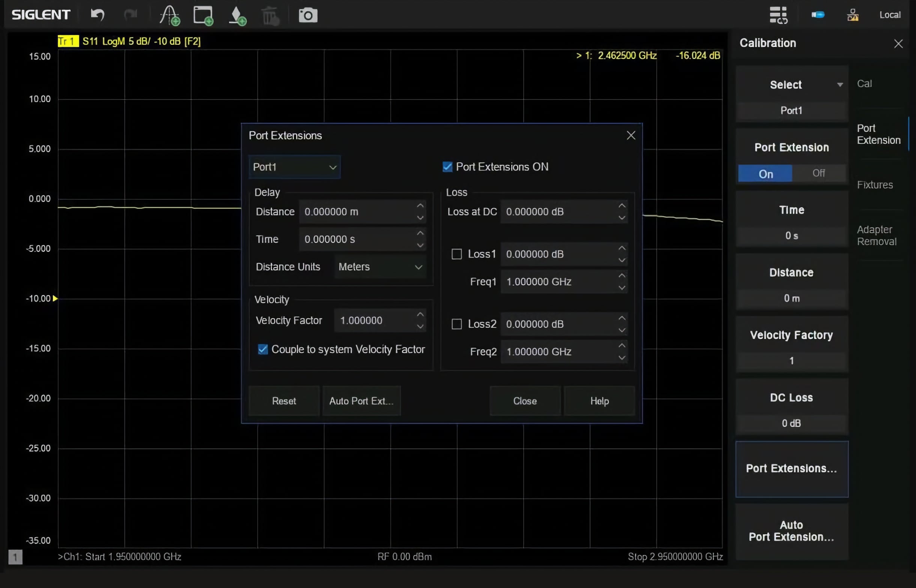Switch to the Cal tab

point(865,84)
